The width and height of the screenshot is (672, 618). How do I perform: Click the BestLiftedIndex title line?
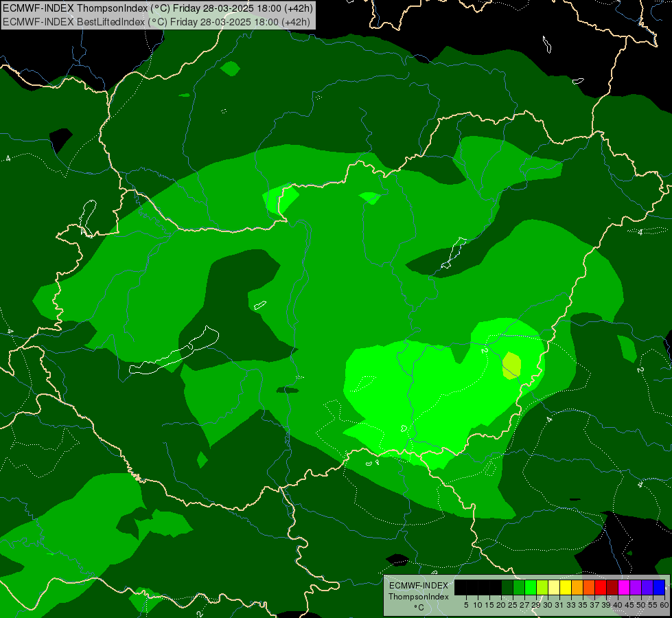pyautogui.click(x=156, y=21)
